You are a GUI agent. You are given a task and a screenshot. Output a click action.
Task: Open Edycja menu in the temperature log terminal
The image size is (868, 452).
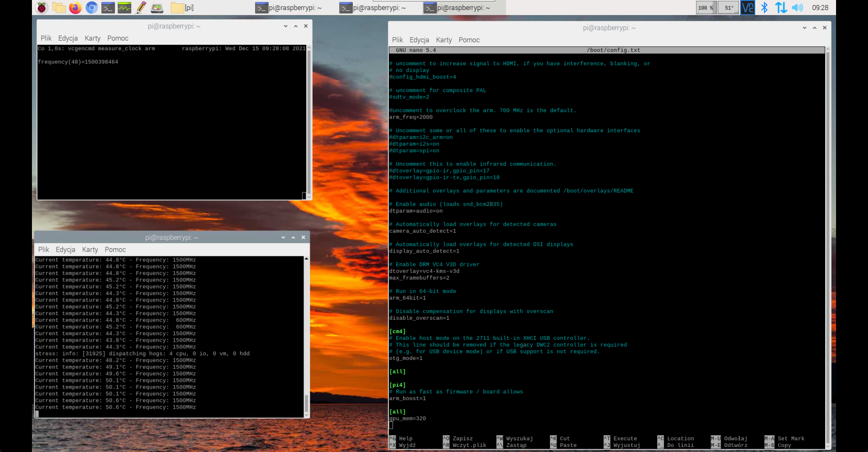click(66, 249)
